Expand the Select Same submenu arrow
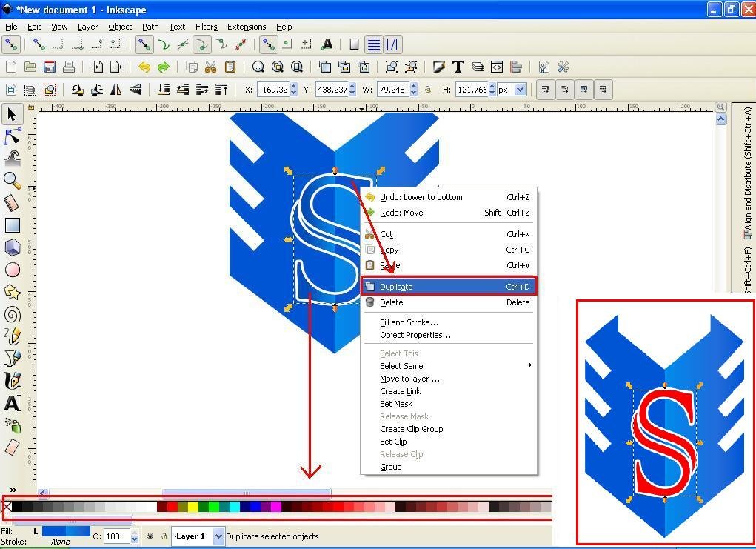Screen dimensions: 756x549 530,365
